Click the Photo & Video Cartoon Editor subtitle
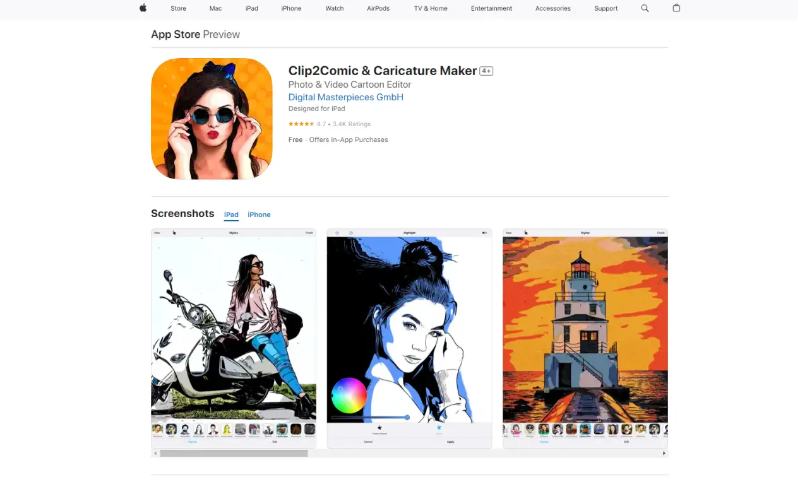 point(349,84)
